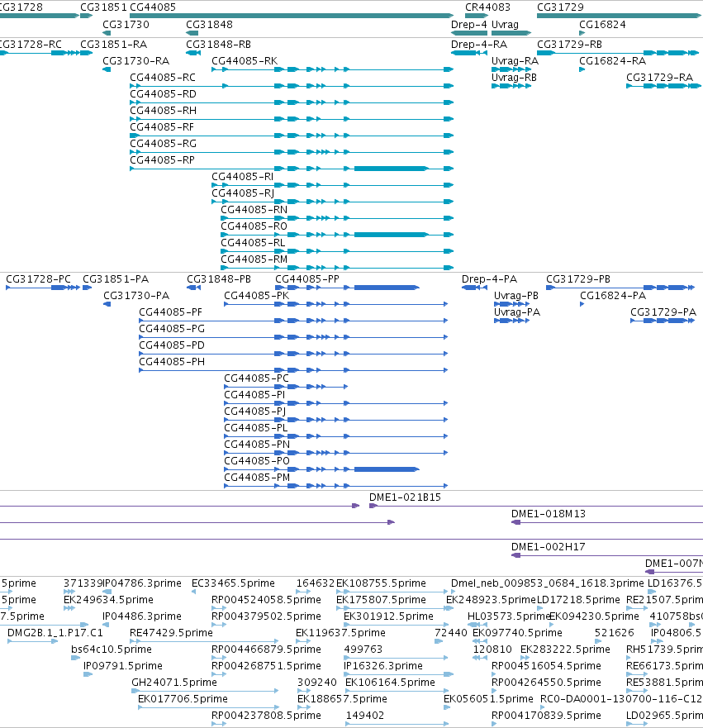The image size is (703, 728).
Task: Select the CG16824 gene label
Action: tap(602, 25)
